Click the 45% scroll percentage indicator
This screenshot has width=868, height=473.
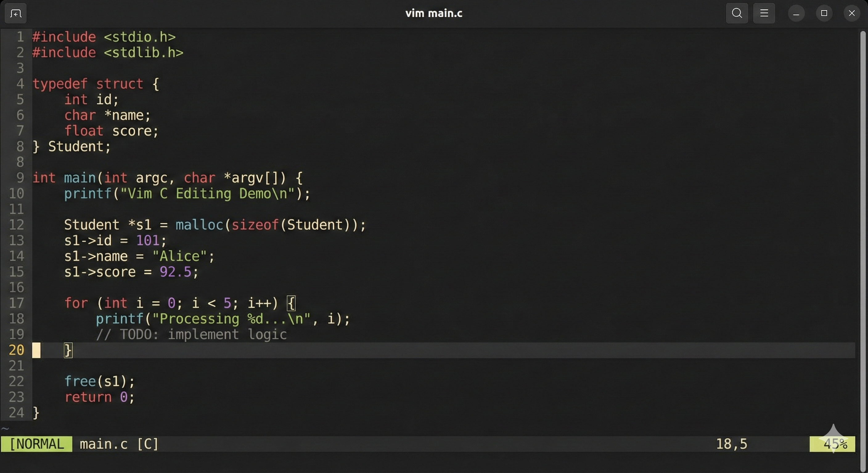pos(835,444)
